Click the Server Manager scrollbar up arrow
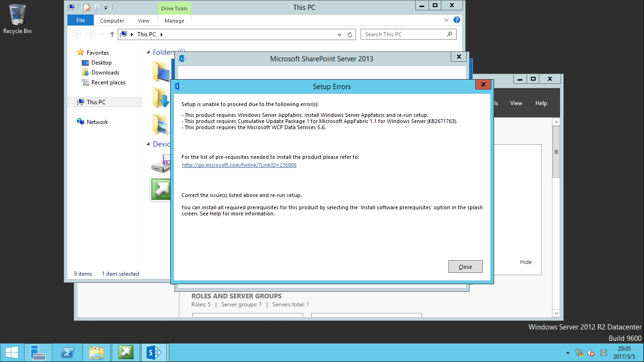644x362 pixels. (x=556, y=122)
